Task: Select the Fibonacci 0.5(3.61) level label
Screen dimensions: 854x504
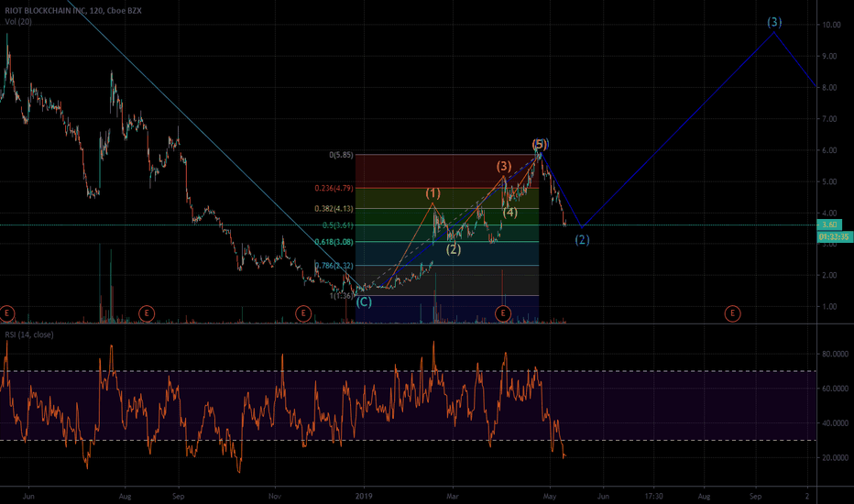Action: click(x=338, y=225)
